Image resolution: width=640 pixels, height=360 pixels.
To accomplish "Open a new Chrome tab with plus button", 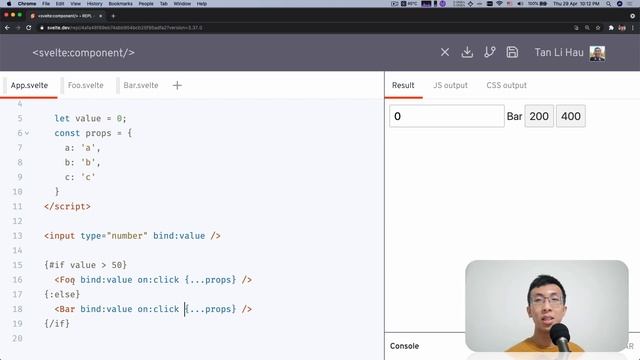I will click(x=113, y=16).
